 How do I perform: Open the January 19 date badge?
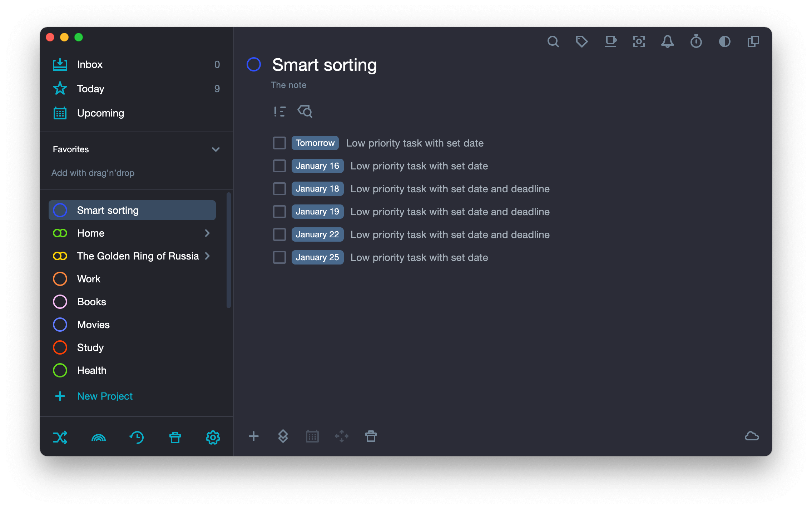pos(317,212)
